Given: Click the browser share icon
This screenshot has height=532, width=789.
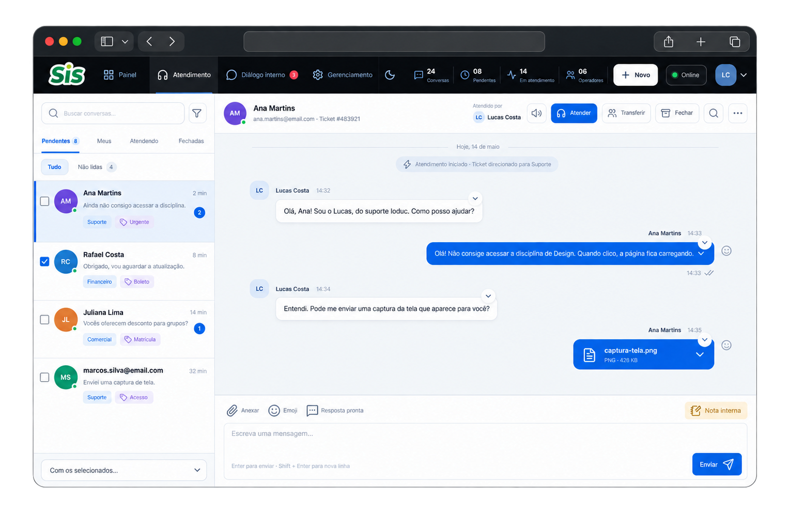Looking at the screenshot, I should click(669, 41).
